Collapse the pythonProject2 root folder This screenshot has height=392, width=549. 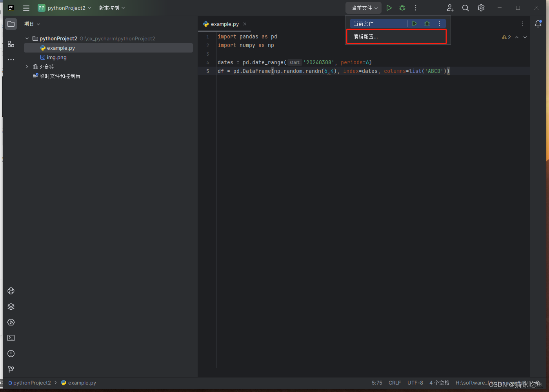coord(27,38)
